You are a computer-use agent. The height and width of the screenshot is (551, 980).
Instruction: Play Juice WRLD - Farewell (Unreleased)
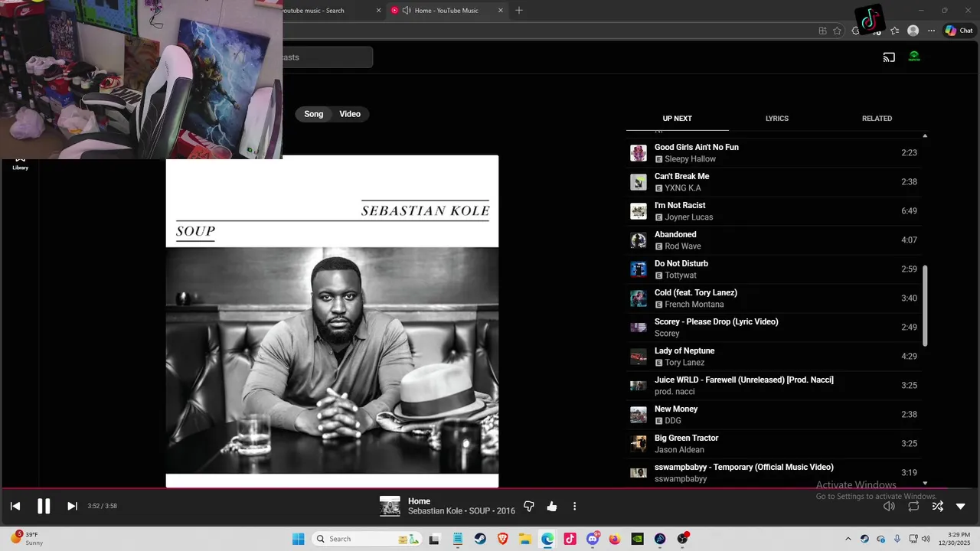pos(773,386)
